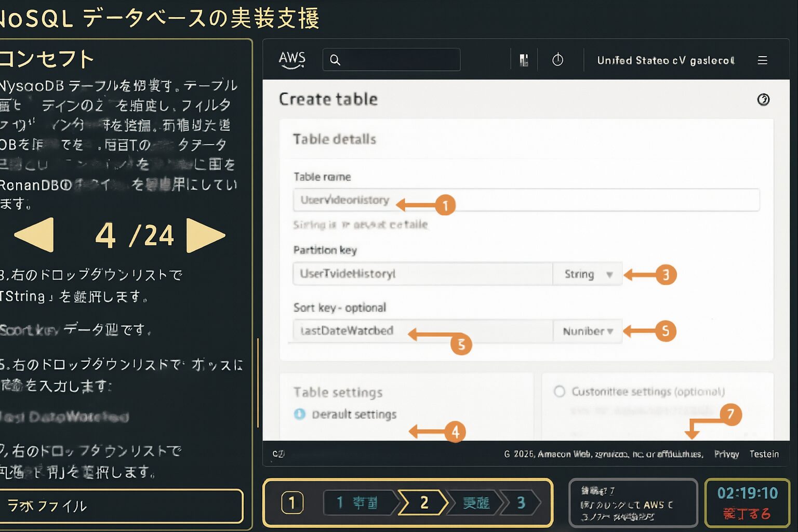The height and width of the screenshot is (532, 798).
Task: Open Sort key Number type dropdown
Action: point(588,331)
